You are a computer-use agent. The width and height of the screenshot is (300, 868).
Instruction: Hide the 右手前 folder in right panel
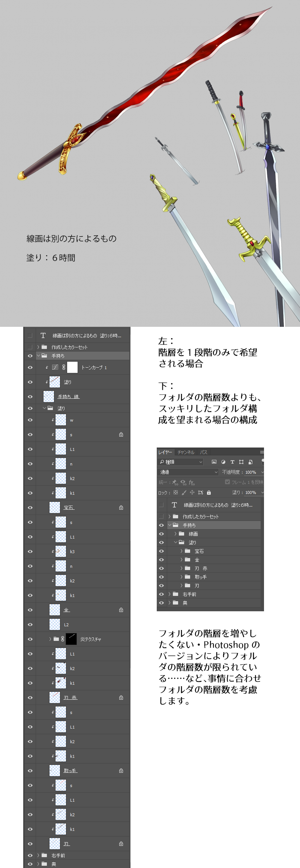(161, 594)
